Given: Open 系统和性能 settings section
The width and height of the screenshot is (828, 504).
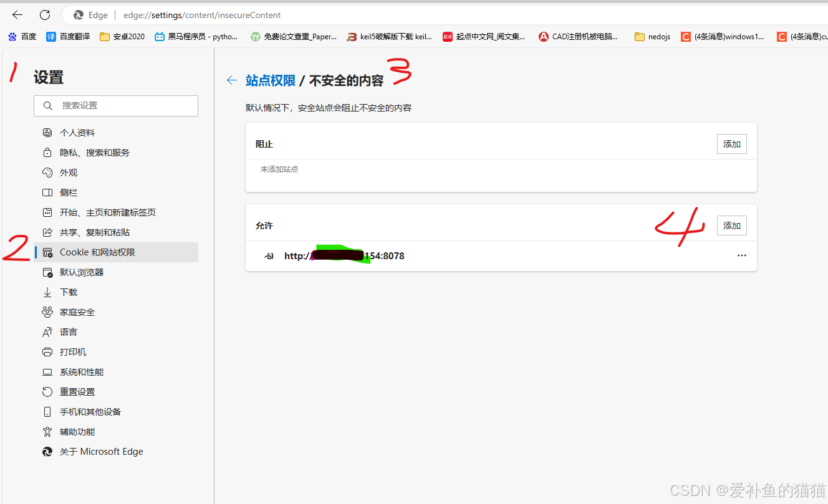Looking at the screenshot, I should pos(116,372).
